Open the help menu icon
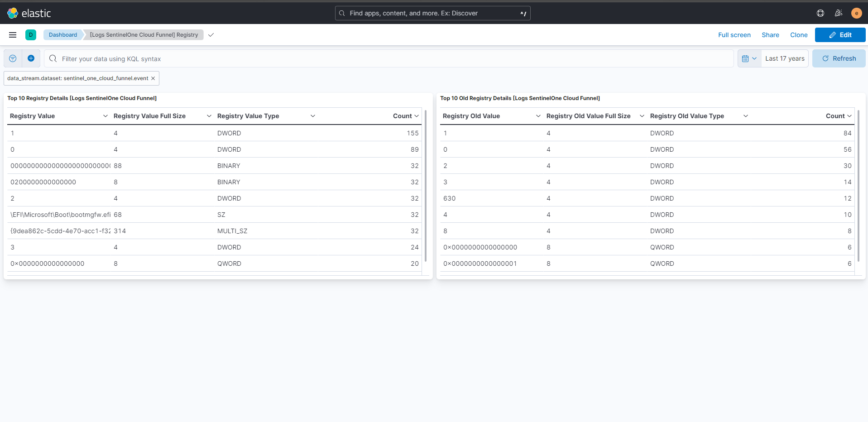Image resolution: width=868 pixels, height=422 pixels. pos(820,13)
